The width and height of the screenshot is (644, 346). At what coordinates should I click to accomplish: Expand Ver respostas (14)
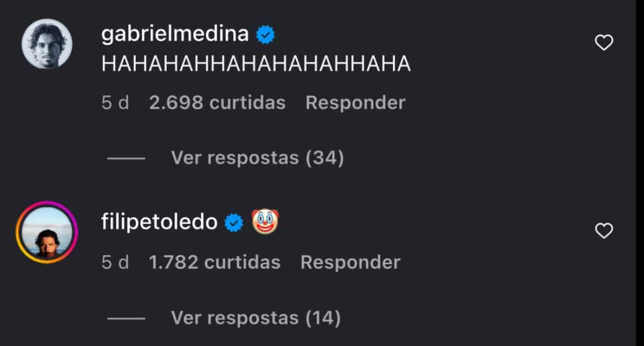[x=255, y=318]
